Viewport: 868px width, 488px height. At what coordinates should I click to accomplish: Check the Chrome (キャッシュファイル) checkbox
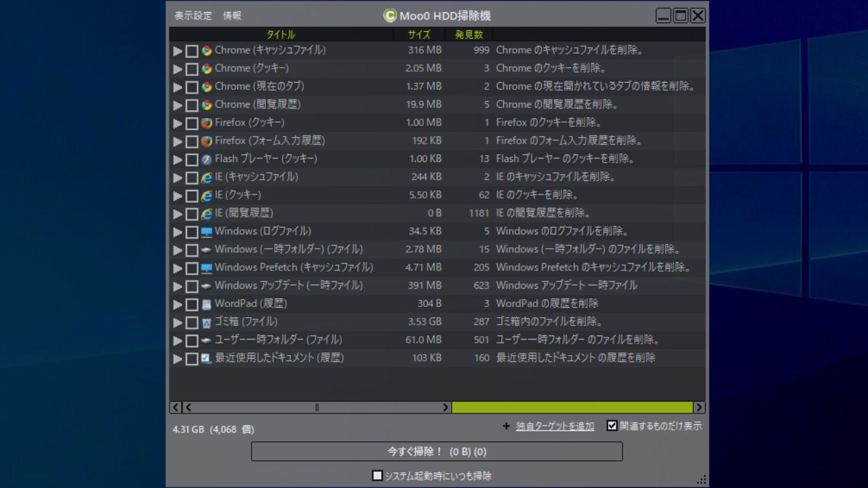tap(192, 51)
